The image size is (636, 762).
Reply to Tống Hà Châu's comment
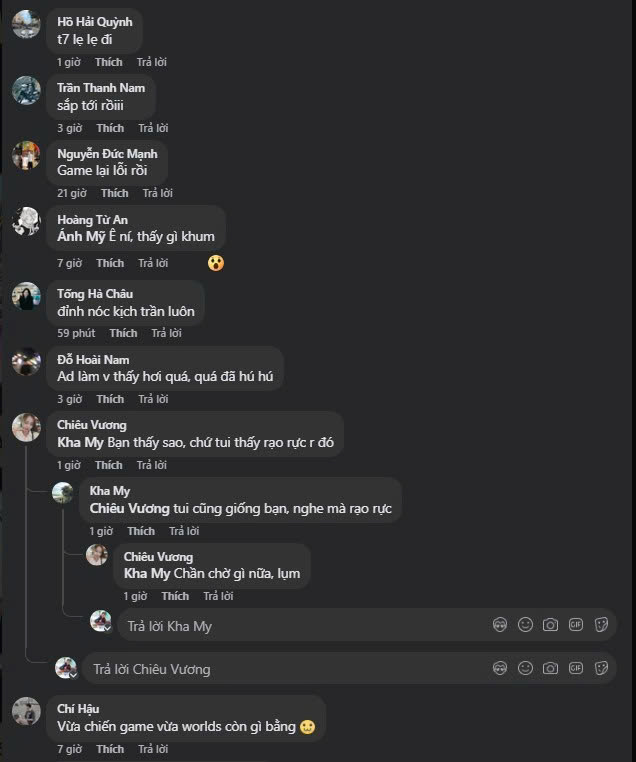167,333
